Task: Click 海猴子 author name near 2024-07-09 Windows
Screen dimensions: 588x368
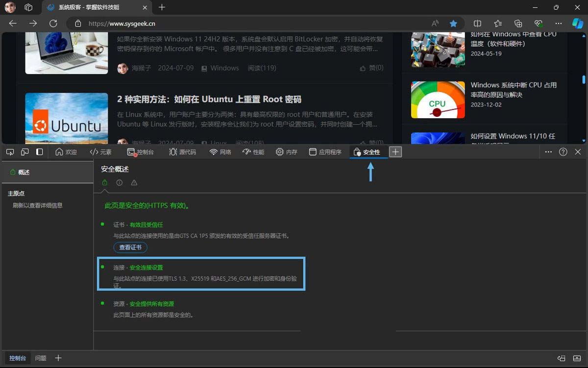Action: pyautogui.click(x=142, y=68)
